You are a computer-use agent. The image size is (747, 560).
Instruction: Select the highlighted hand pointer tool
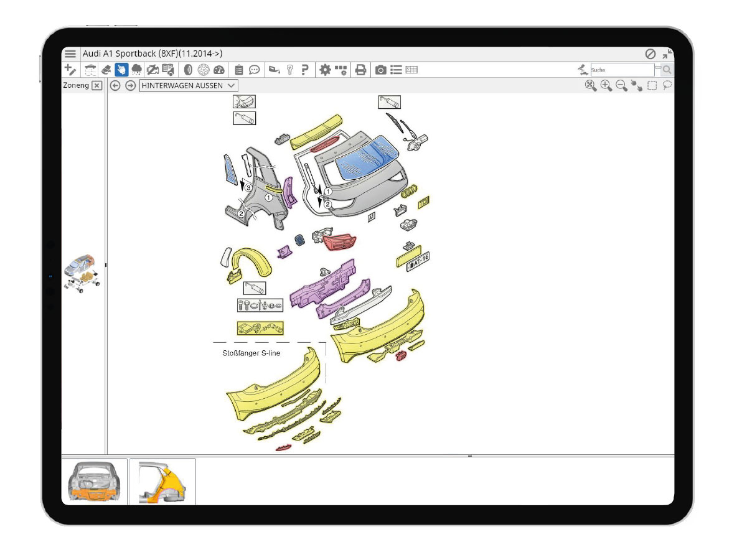point(121,70)
